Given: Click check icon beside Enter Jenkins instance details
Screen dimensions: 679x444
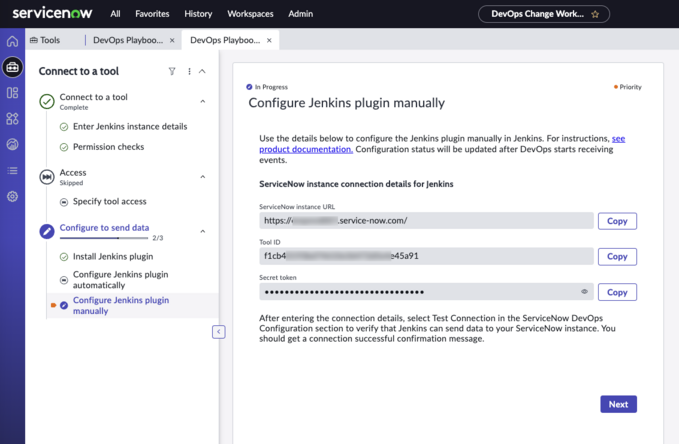Looking at the screenshot, I should click(x=64, y=126).
